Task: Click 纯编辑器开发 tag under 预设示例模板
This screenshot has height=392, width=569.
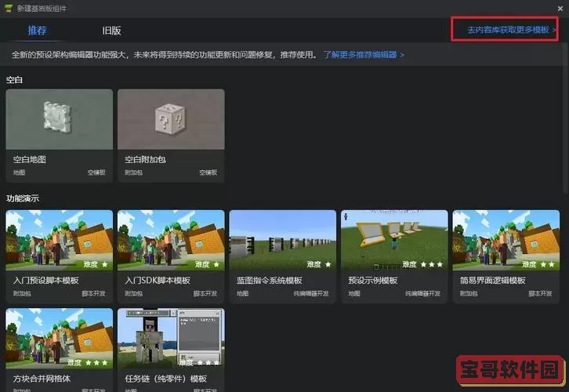Action: click(x=423, y=293)
